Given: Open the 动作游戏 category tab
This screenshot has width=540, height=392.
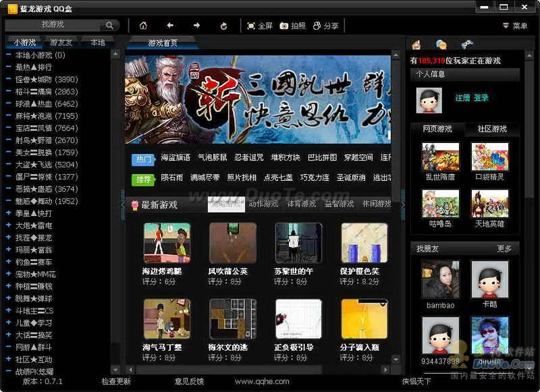Looking at the screenshot, I should pos(263,204).
